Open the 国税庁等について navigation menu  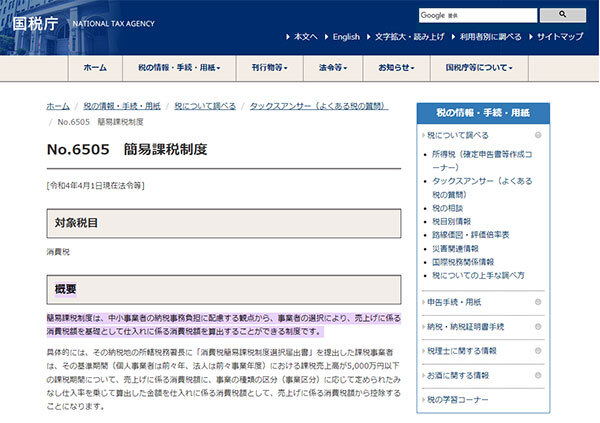(478, 67)
